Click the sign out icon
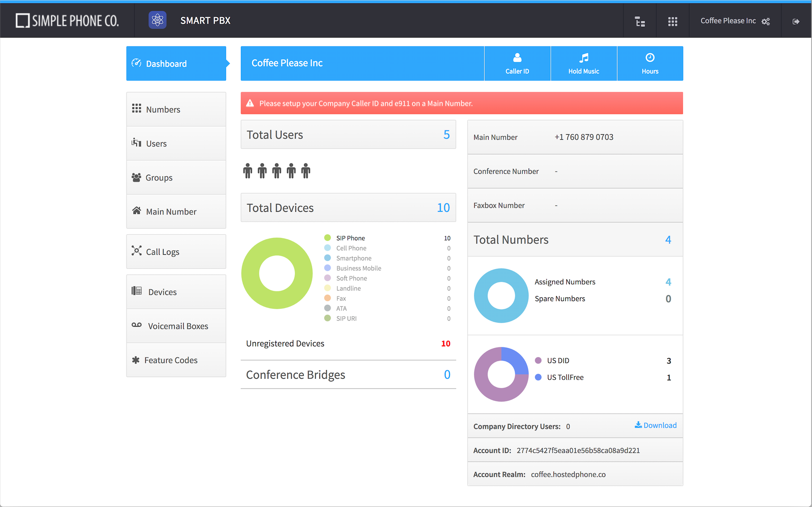This screenshot has width=812, height=507. (x=796, y=21)
